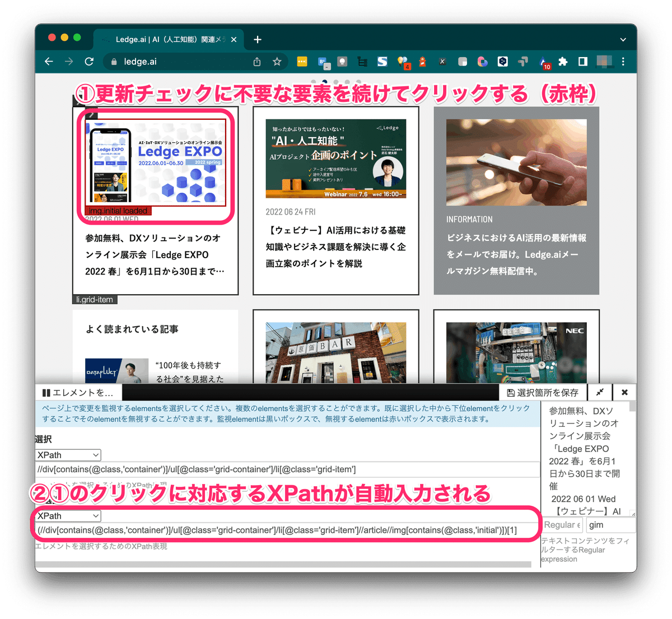Open the yellow extension icon with three dots
672x619 pixels.
pos(302,62)
